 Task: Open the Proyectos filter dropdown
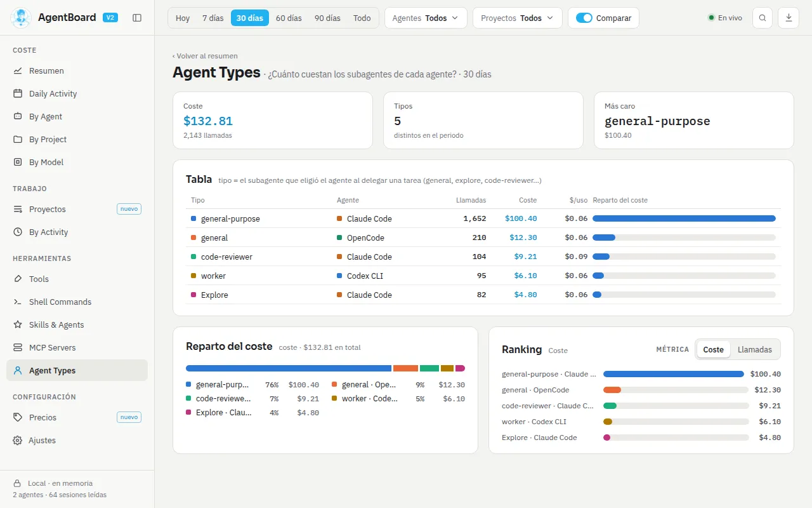click(x=518, y=18)
